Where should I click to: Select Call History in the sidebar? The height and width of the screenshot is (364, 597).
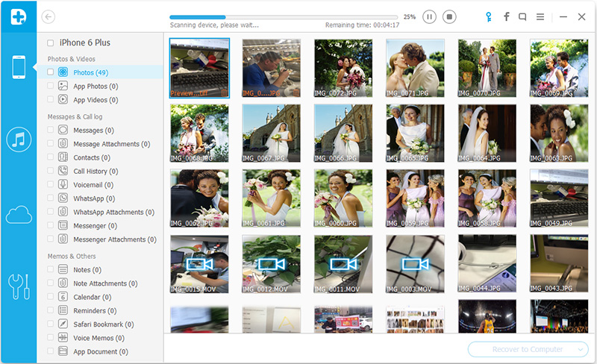coord(95,172)
